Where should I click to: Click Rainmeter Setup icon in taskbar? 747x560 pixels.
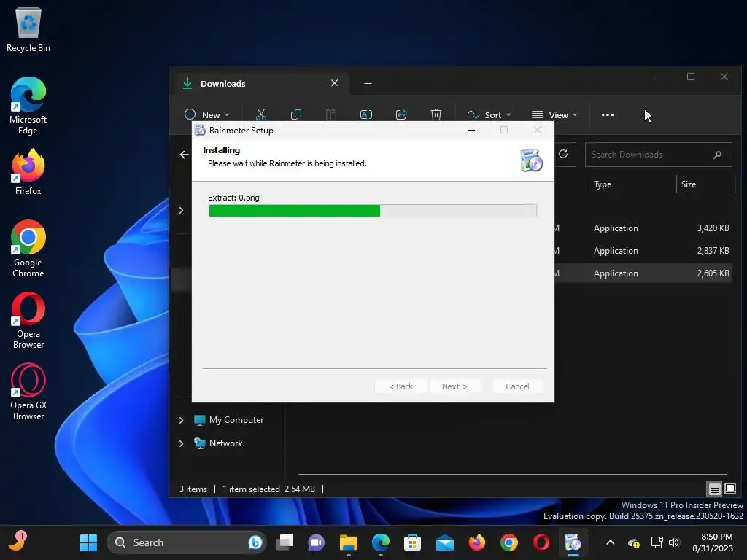pos(573,542)
